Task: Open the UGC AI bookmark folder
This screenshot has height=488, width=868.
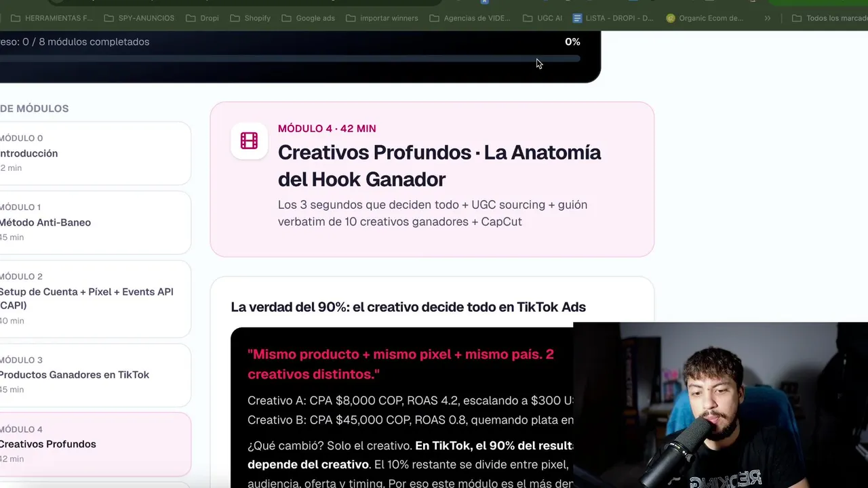Action: click(542, 18)
